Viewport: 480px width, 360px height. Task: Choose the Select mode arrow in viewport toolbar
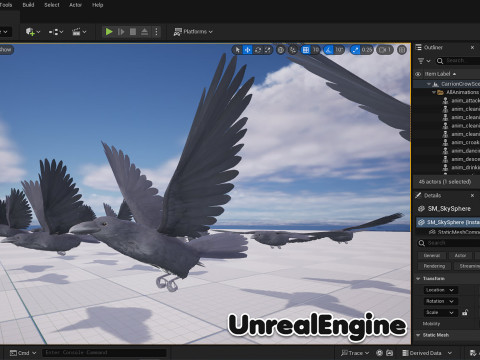pyautogui.click(x=237, y=50)
